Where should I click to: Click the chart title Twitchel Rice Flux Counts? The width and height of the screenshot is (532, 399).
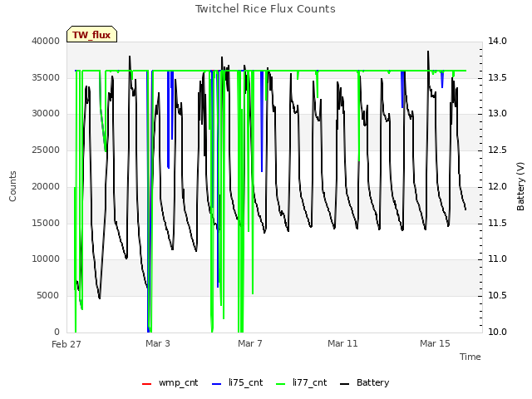[x=265, y=9]
